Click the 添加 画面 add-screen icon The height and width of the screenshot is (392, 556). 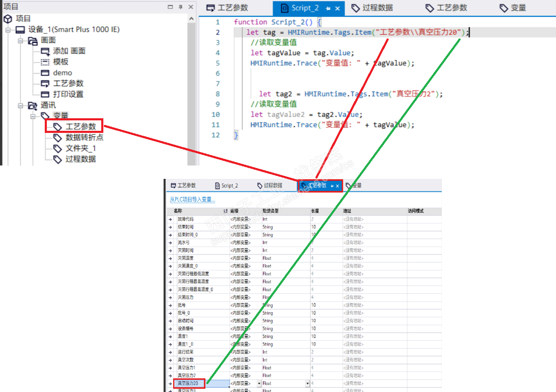tap(45, 51)
